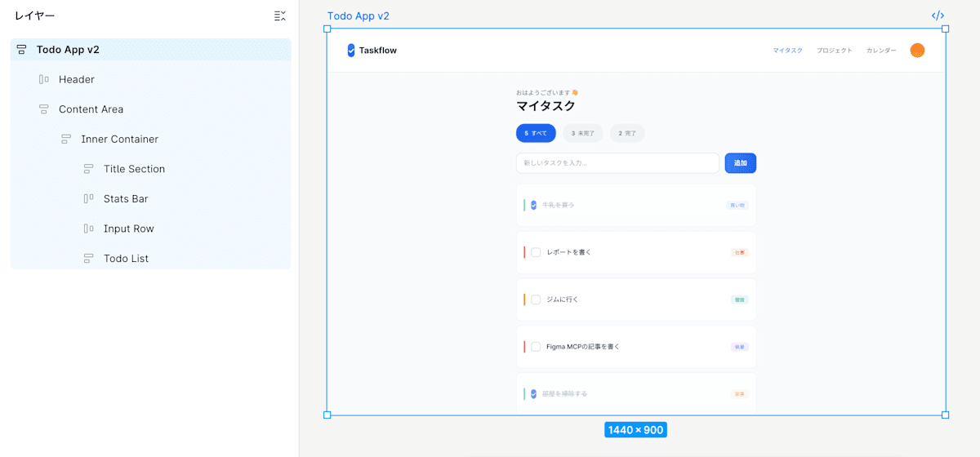Click the 健康 tag on ジムに行く
980x457 pixels.
(739, 299)
